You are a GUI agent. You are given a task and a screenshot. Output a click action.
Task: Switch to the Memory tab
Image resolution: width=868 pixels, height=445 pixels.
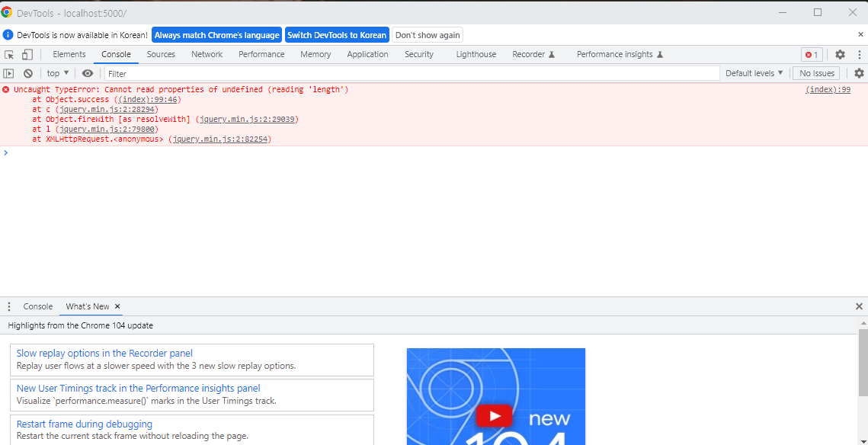pos(315,54)
